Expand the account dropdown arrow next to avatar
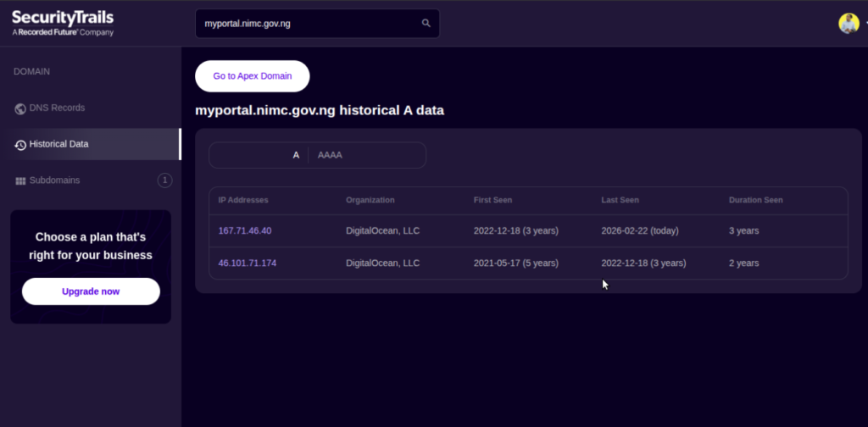Image resolution: width=868 pixels, height=427 pixels. click(865, 24)
